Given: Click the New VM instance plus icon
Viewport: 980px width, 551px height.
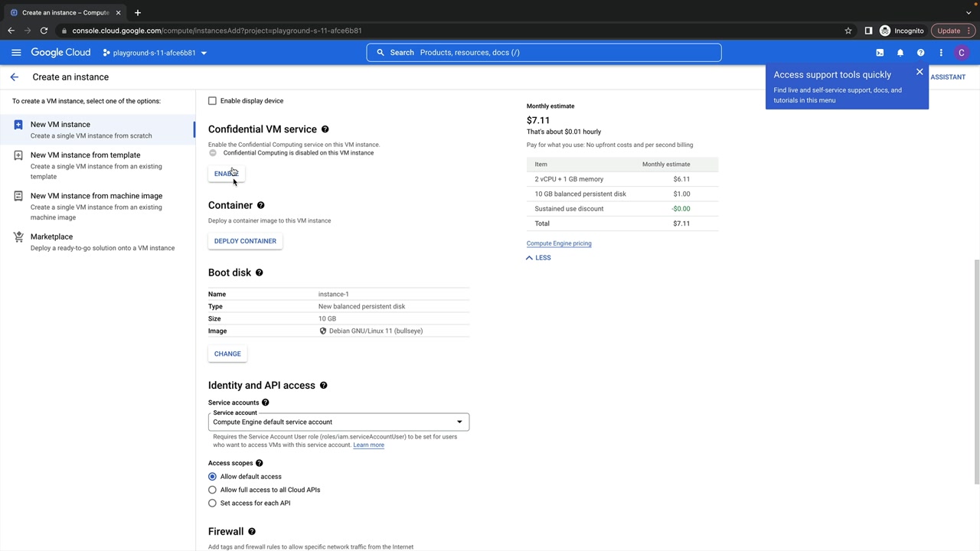Looking at the screenshot, I should click(18, 125).
